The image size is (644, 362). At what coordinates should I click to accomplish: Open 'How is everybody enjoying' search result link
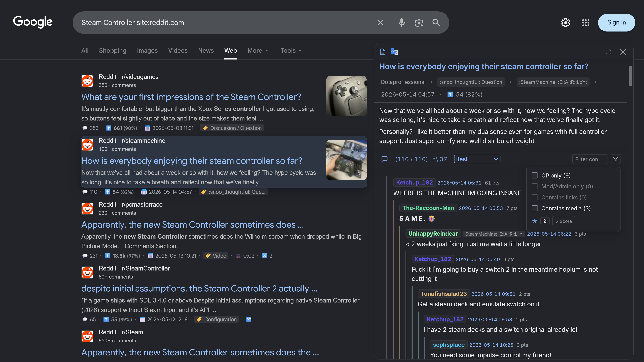192,161
